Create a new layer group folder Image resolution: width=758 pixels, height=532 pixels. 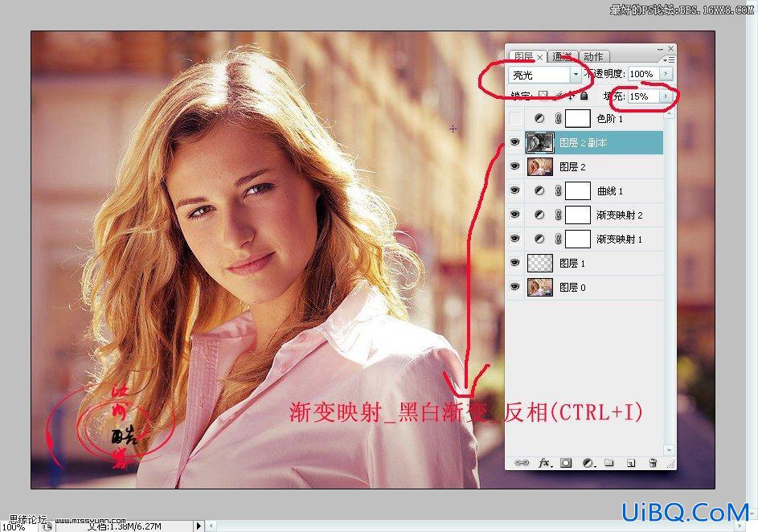[609, 462]
